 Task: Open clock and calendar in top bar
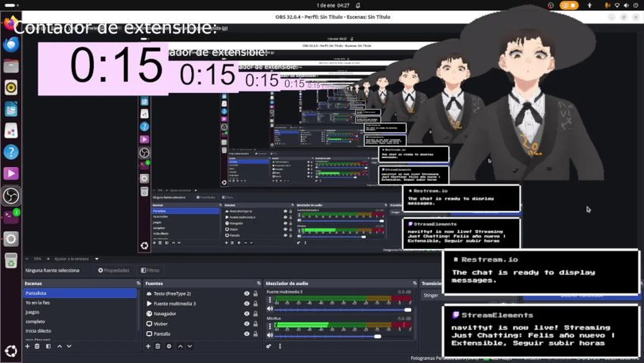333,5
